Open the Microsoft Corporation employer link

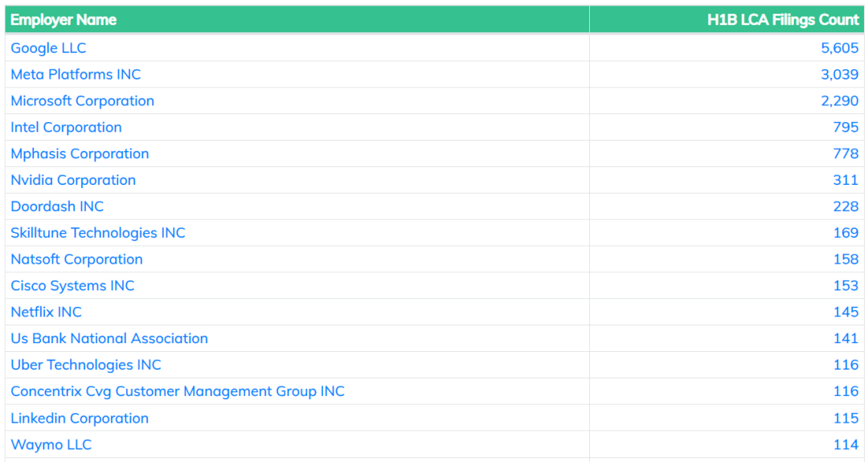[x=82, y=100]
